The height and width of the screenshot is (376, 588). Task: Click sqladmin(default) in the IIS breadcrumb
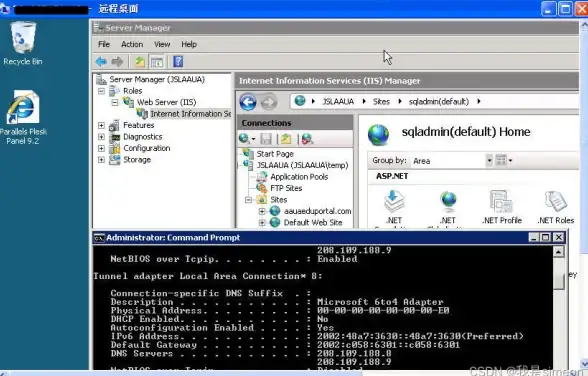point(439,102)
